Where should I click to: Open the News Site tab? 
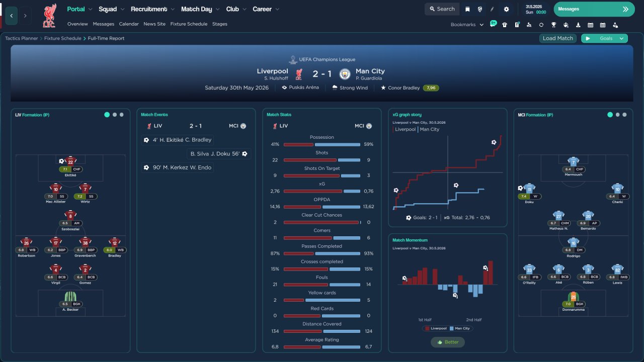[x=154, y=24]
